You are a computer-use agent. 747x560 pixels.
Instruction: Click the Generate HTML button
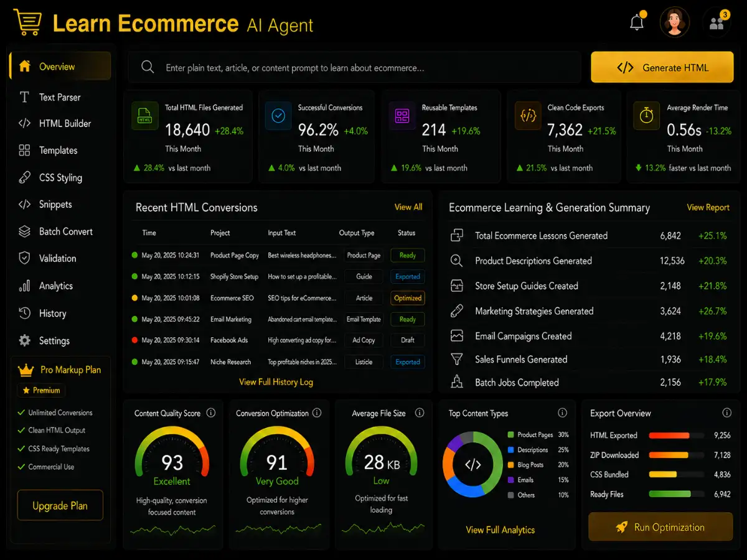pyautogui.click(x=662, y=67)
